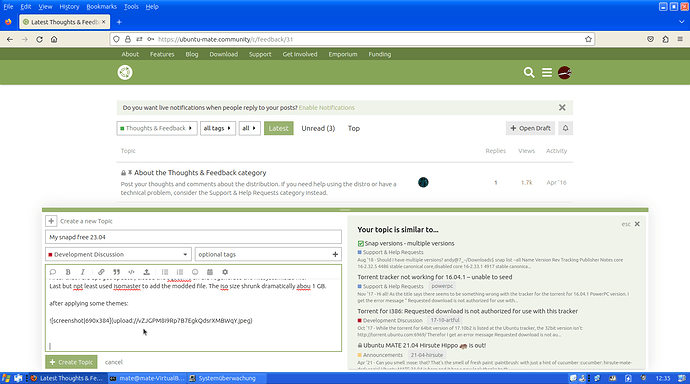Click the Save to Pocket icon
The width and height of the screenshot is (690, 384).
pyautogui.click(x=650, y=39)
